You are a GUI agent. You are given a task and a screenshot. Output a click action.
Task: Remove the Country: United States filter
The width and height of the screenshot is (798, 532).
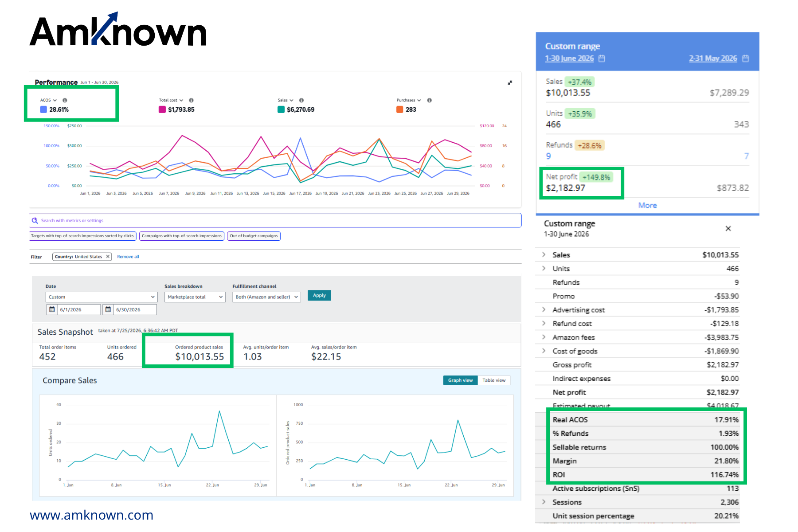coord(108,257)
